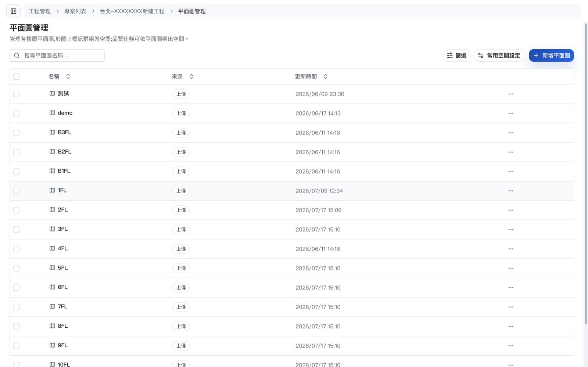This screenshot has height=367, width=588.
Task: Open more options for 7FL row
Action: click(x=511, y=307)
